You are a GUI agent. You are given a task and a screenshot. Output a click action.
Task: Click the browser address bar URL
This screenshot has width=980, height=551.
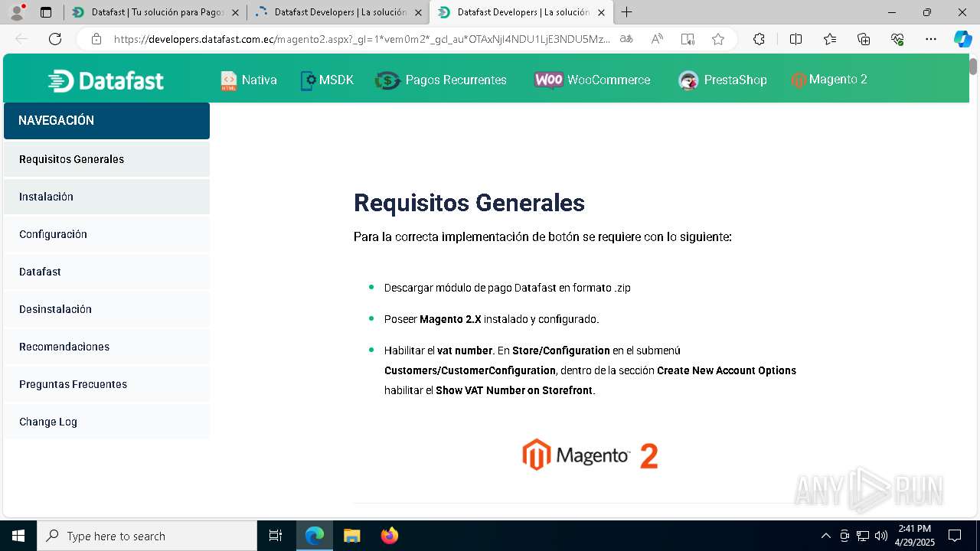(361, 39)
